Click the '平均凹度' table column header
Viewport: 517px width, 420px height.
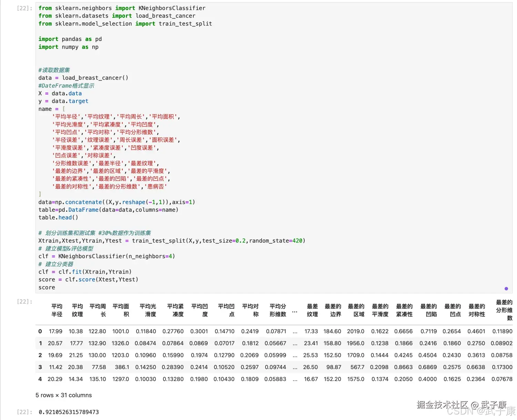point(200,310)
